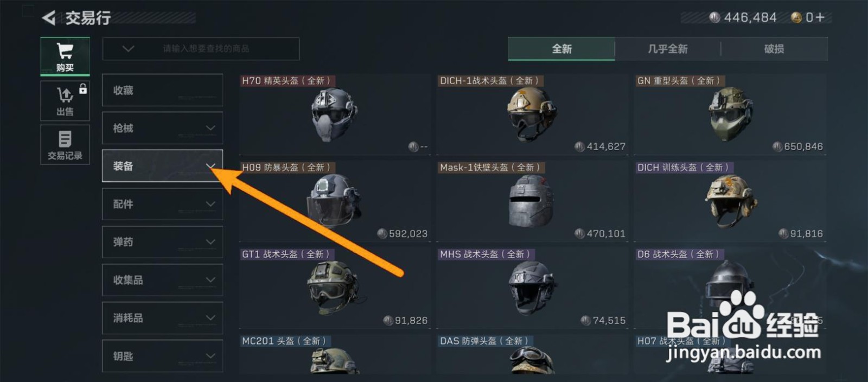Expand the 配件 category
The height and width of the screenshot is (382, 868).
click(x=162, y=204)
